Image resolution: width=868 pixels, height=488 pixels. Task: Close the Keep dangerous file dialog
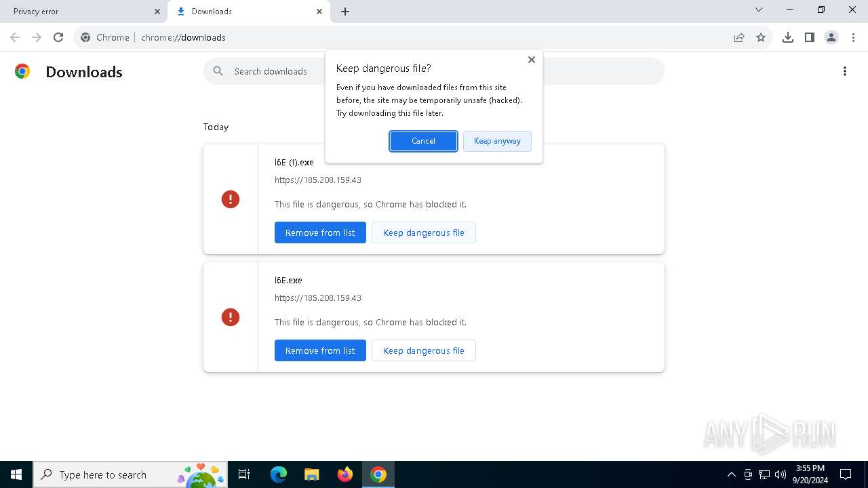tap(532, 60)
